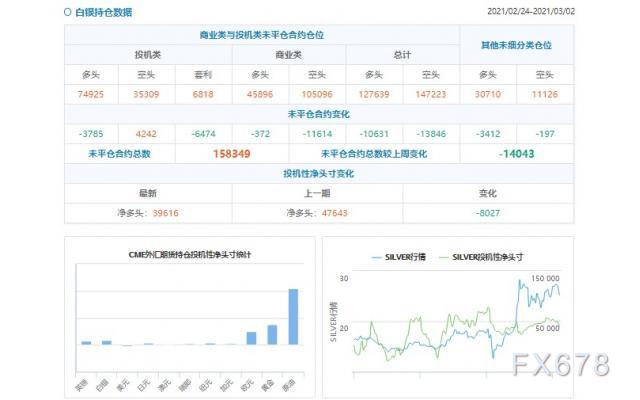Select the net position change -8027

point(488,213)
